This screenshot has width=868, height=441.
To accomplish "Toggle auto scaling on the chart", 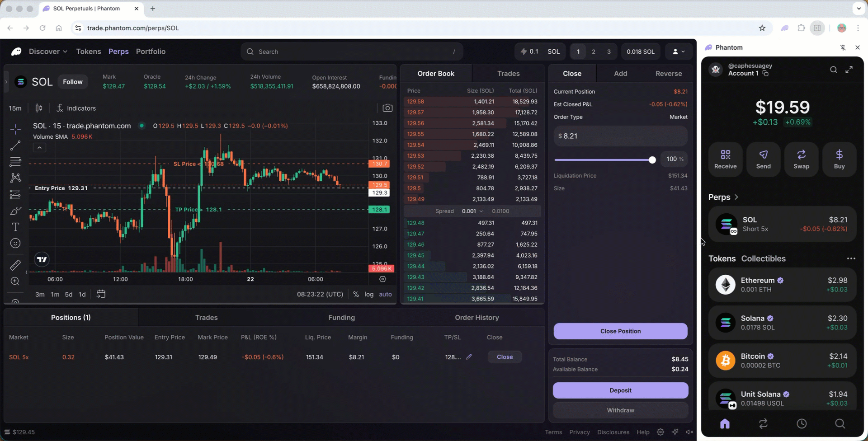I will click(x=385, y=294).
